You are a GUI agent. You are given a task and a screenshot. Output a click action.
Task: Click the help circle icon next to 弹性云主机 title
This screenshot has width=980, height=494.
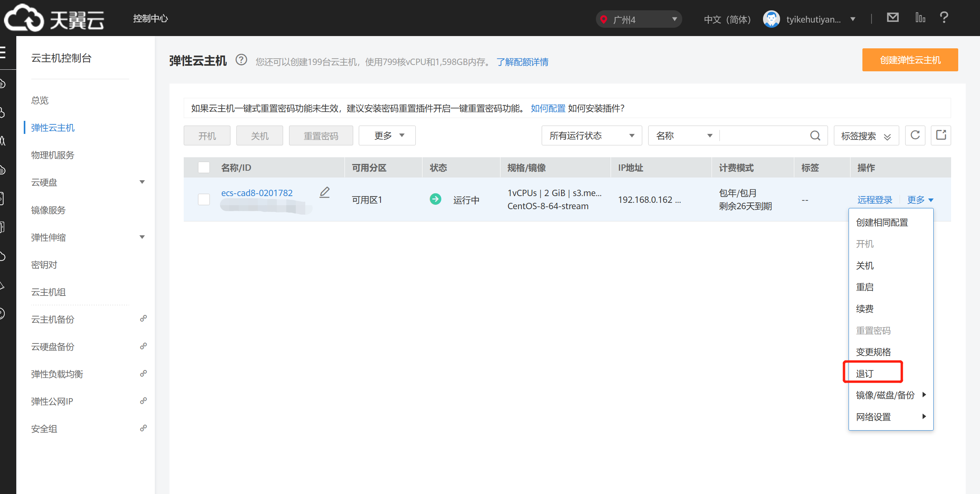point(241,60)
